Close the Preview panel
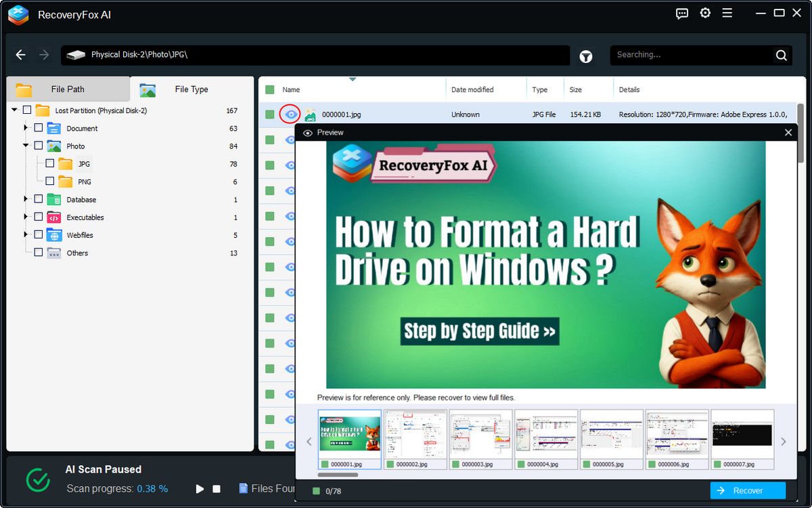Image resolution: width=812 pixels, height=508 pixels. 788,133
